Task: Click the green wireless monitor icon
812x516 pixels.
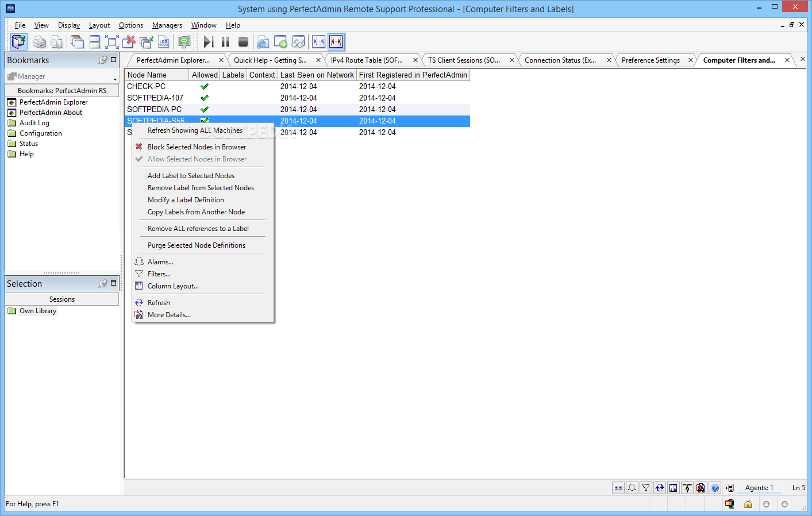Action: pyautogui.click(x=184, y=42)
